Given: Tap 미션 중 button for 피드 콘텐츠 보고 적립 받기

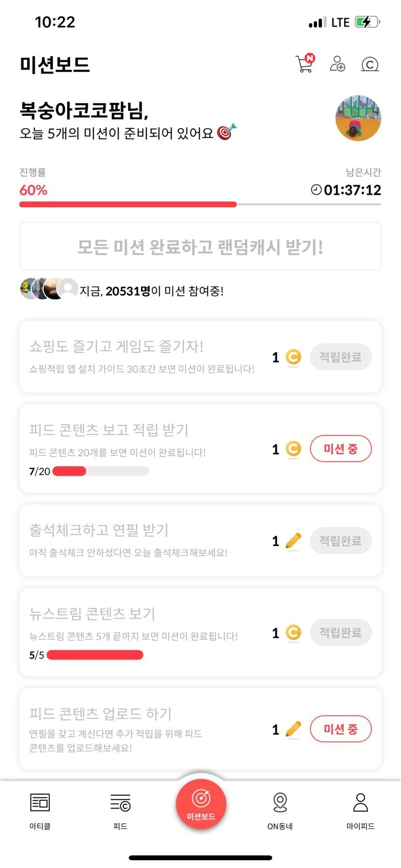Looking at the screenshot, I should click(341, 449).
